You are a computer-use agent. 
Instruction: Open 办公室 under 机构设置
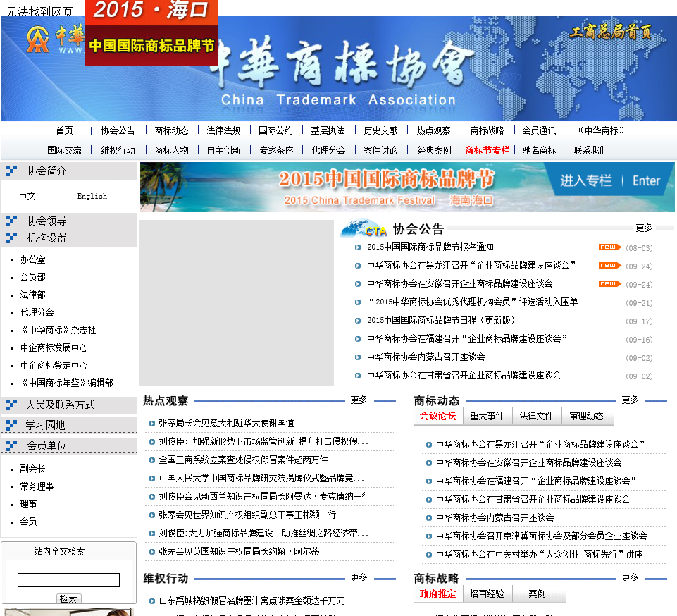[x=33, y=259]
